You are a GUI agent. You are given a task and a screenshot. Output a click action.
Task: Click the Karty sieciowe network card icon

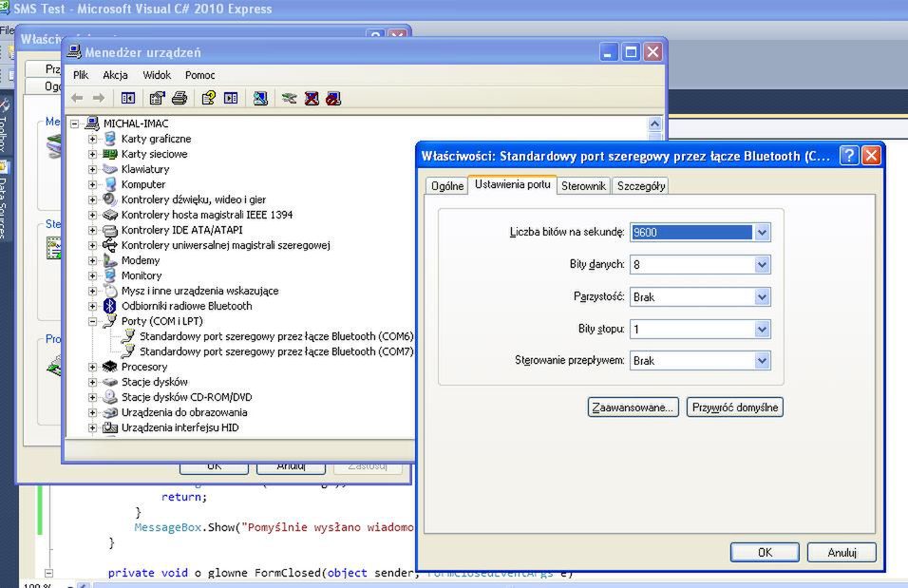(x=110, y=154)
